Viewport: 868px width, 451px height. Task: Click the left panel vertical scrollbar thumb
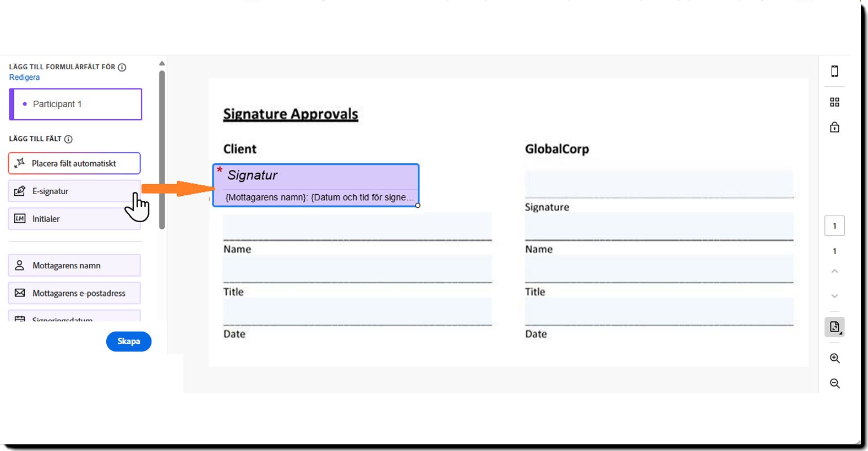coord(162,150)
